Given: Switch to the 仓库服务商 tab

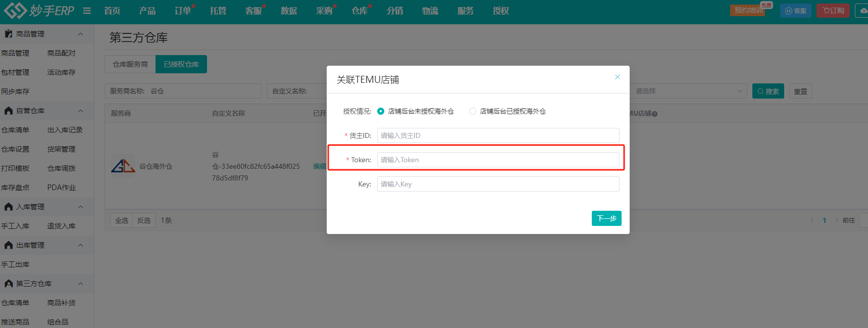Looking at the screenshot, I should point(130,64).
